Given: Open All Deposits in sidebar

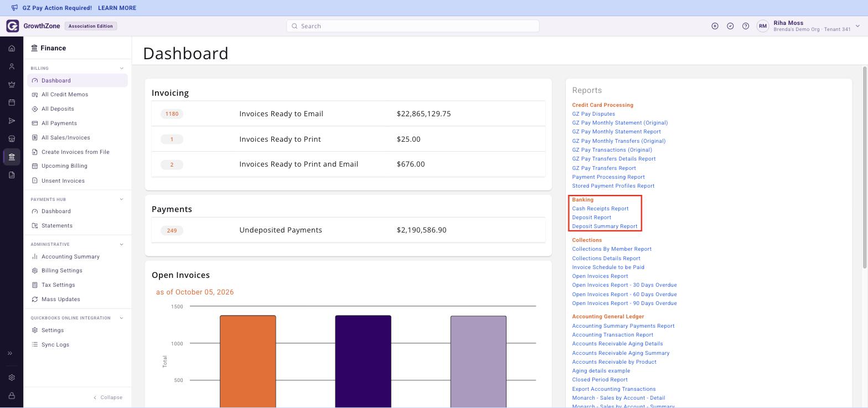Looking at the screenshot, I should [x=58, y=109].
